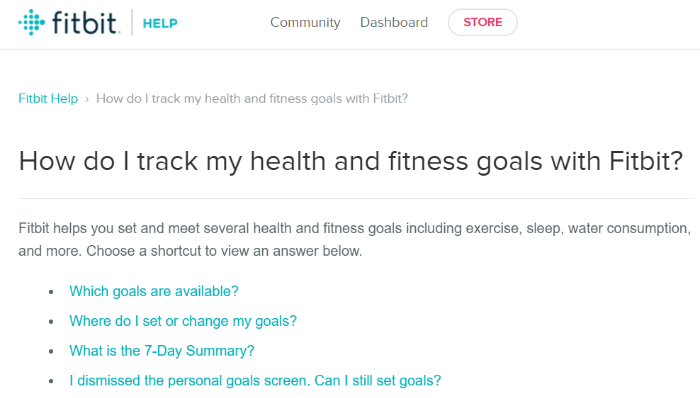
Task: Click bullet beside "Where do I set" link
Action: pos(51,322)
